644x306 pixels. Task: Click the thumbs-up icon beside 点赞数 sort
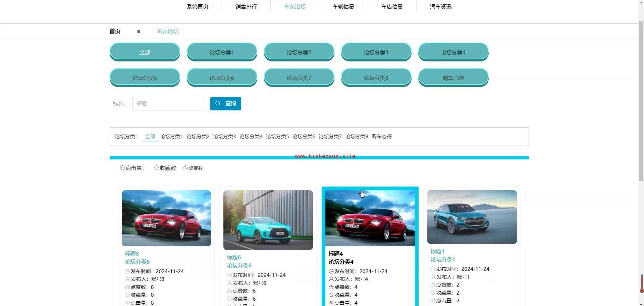tap(185, 168)
